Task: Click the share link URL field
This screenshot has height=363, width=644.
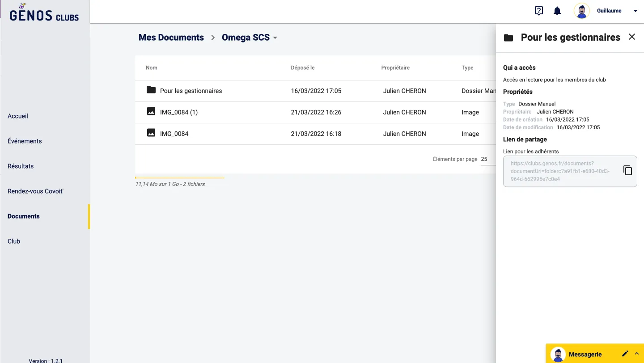Action: click(x=561, y=171)
